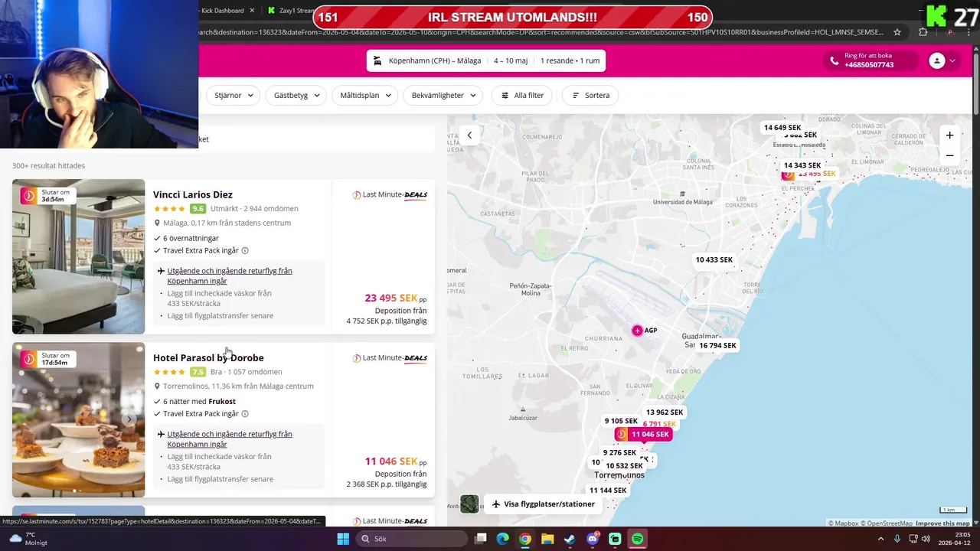Open Task View on the taskbar
The width and height of the screenshot is (980, 551).
tap(481, 539)
